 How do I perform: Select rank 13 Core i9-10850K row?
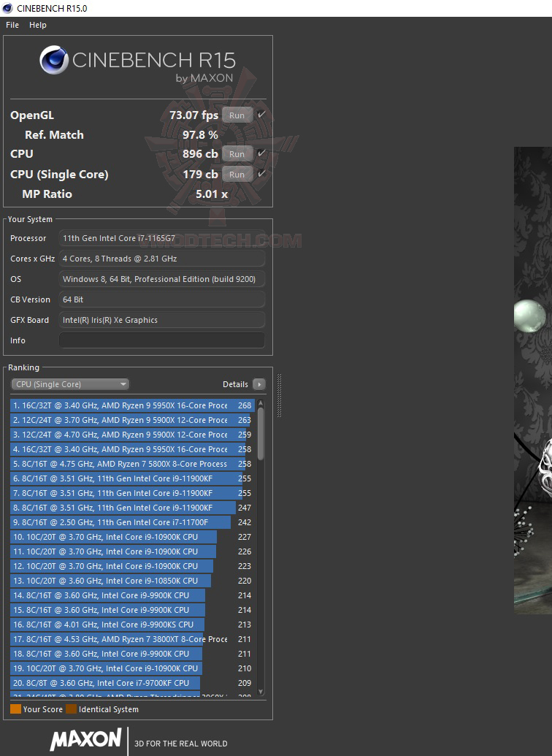pos(133,581)
